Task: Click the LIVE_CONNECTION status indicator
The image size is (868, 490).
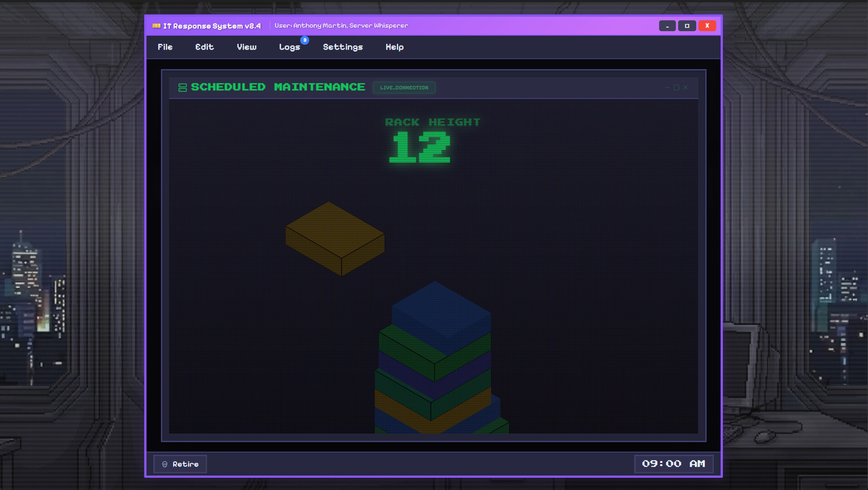Action: [x=404, y=88]
